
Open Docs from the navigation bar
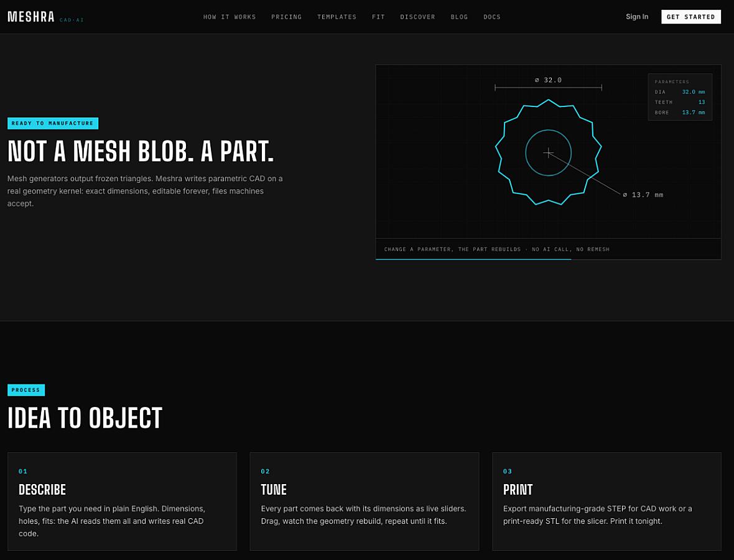tap(492, 17)
